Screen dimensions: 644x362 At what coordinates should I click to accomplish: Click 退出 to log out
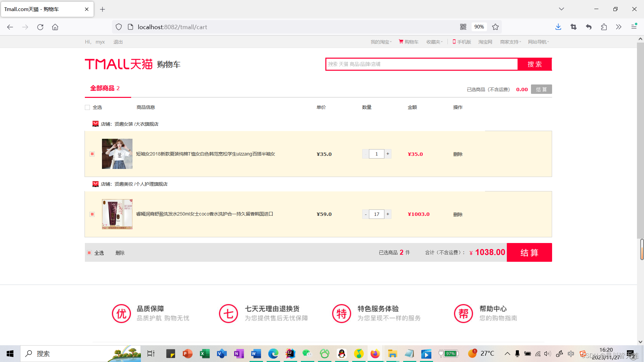point(118,42)
